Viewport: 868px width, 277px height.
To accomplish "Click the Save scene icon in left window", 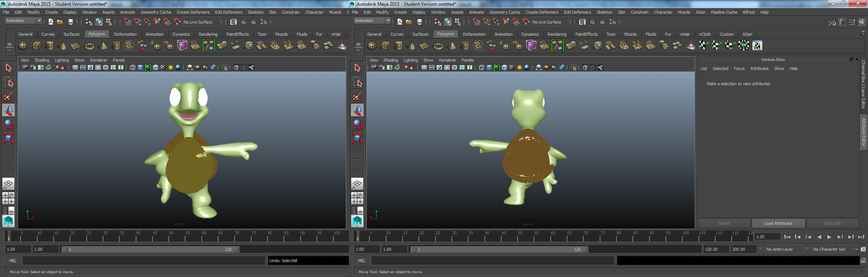I will (70, 22).
